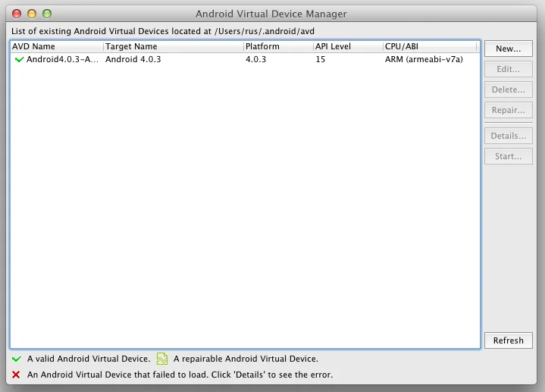Screen dimensions: 545x392
Task: Click the green zoom window button
Action: point(47,14)
